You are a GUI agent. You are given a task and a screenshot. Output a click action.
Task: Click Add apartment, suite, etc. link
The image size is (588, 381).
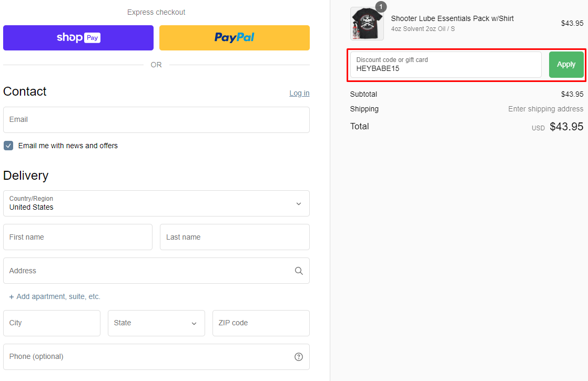point(58,297)
